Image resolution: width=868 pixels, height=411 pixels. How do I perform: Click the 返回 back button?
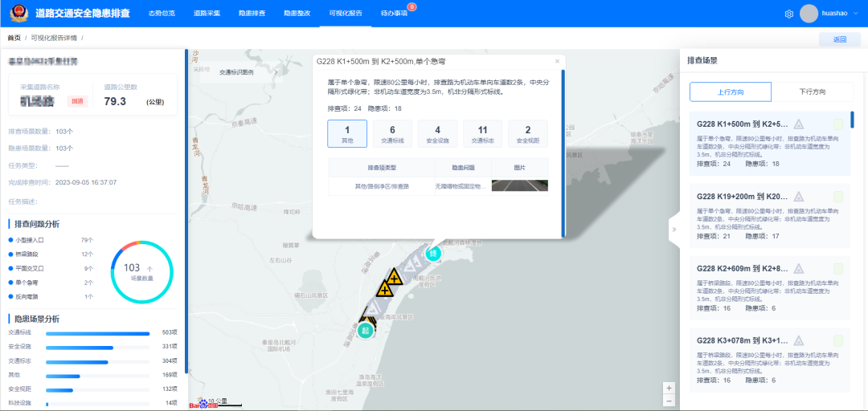coord(839,39)
